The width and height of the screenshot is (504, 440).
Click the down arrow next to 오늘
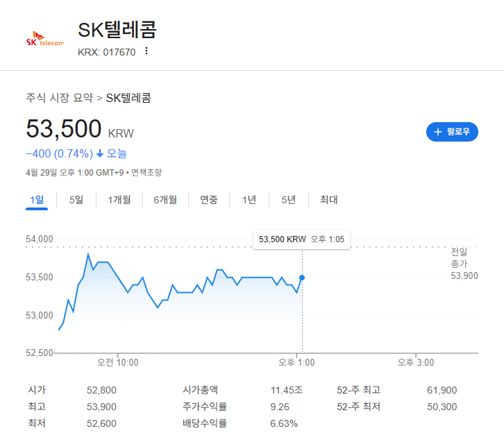[100, 153]
